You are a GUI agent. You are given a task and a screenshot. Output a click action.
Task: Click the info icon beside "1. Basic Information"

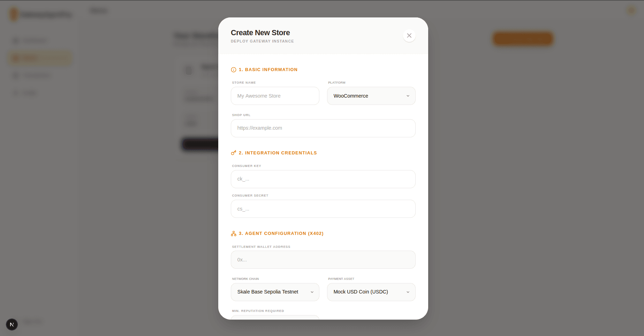coord(233,70)
